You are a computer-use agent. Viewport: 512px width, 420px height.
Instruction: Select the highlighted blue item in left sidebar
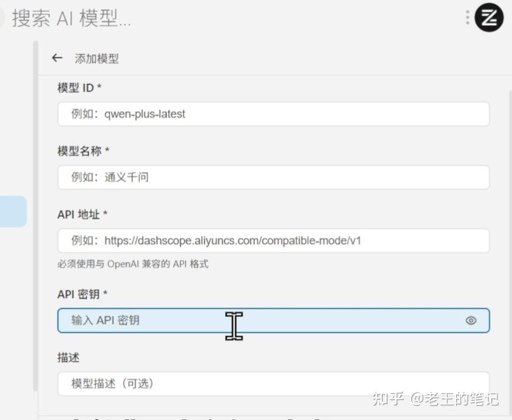pos(13,211)
